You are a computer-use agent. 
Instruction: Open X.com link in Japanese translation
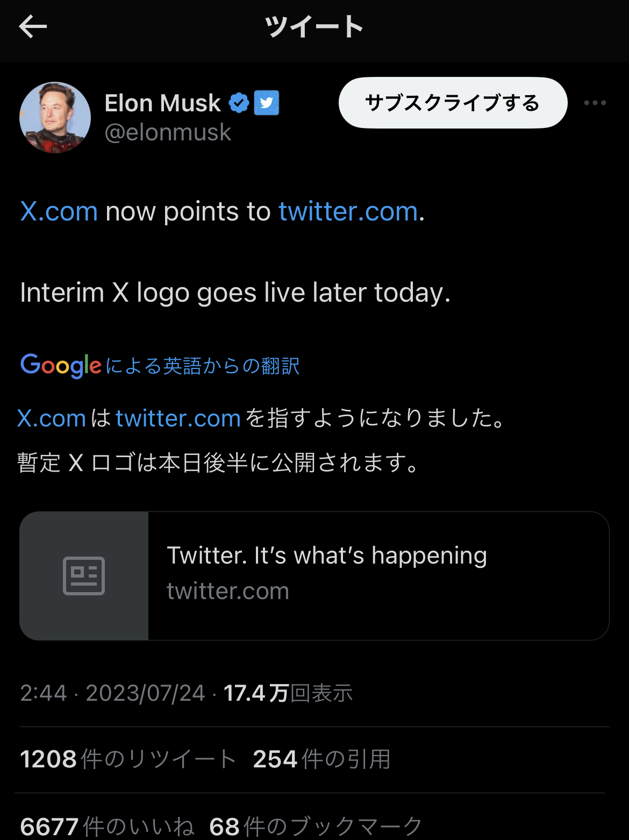point(52,418)
